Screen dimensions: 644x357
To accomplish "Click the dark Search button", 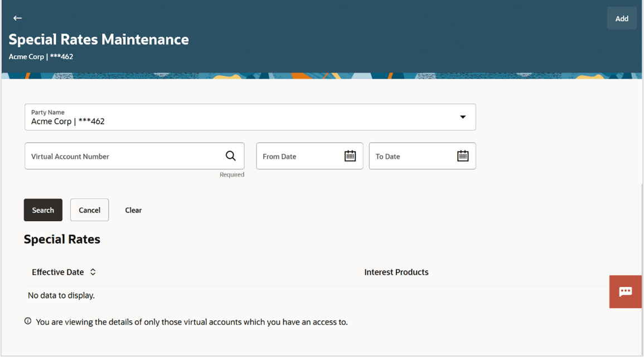I will click(43, 210).
